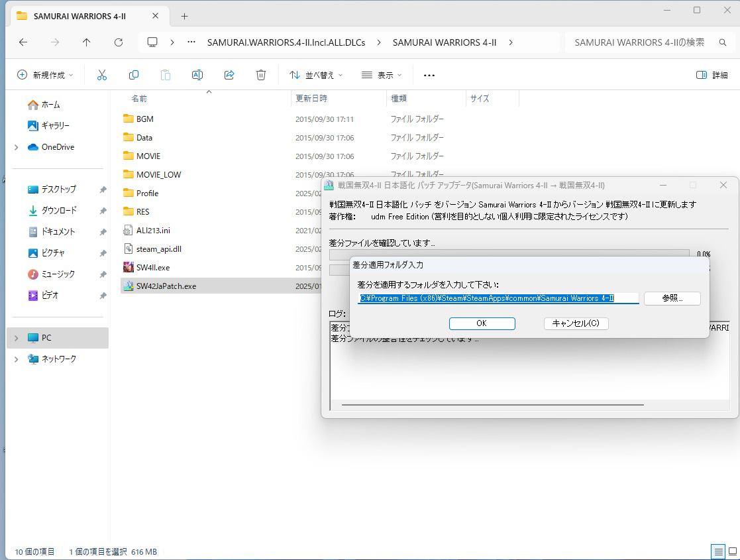The height and width of the screenshot is (560, 740).
Task: Go forward with the right arrow
Action: point(55,42)
